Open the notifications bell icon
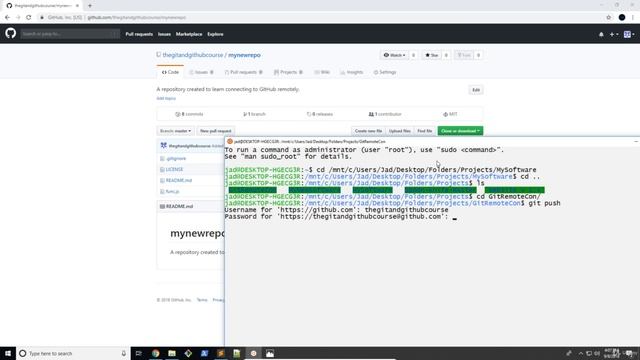Viewport: 640px width, 360px height. (x=601, y=35)
